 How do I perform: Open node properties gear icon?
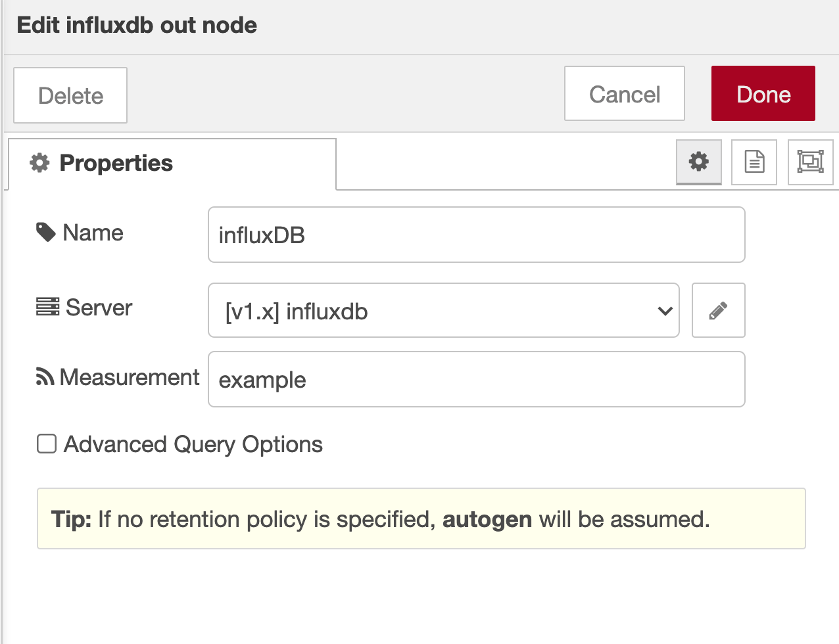(698, 162)
